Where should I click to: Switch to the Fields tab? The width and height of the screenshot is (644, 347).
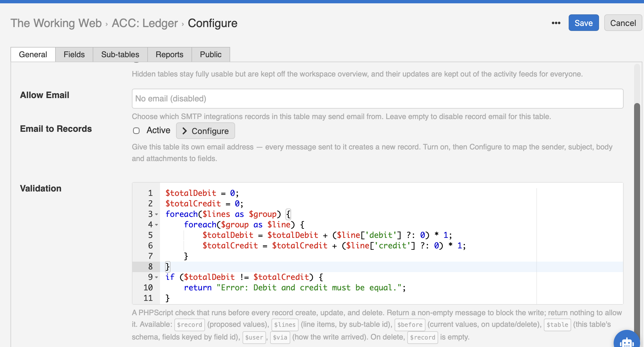[x=74, y=54]
